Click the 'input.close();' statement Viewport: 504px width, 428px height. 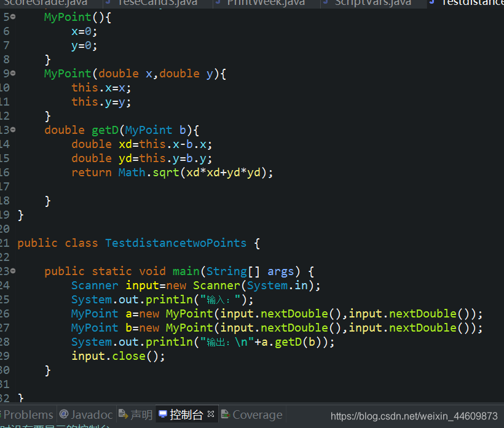118,356
